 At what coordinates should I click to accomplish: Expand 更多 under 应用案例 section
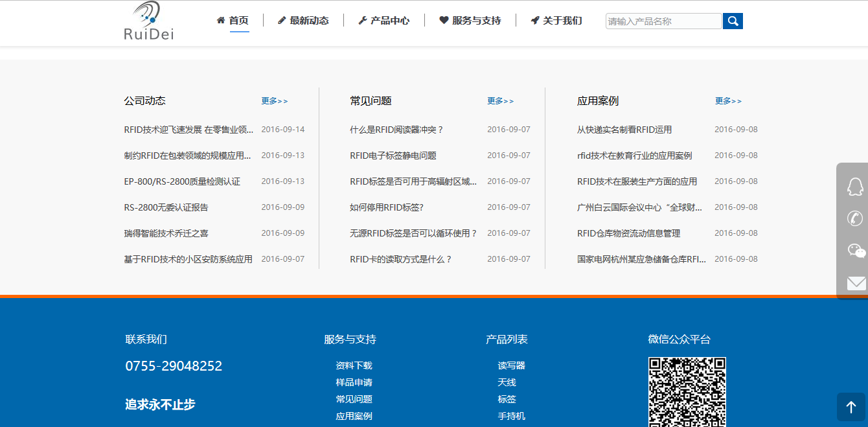click(728, 101)
